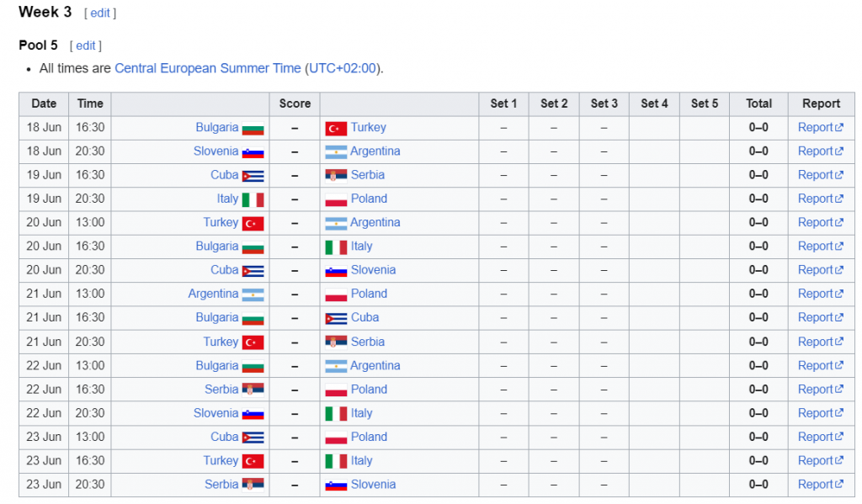Click Italy flag icon in 19 Jun 20:30 row
Image resolution: width=862 pixels, height=504 pixels.
click(x=253, y=199)
